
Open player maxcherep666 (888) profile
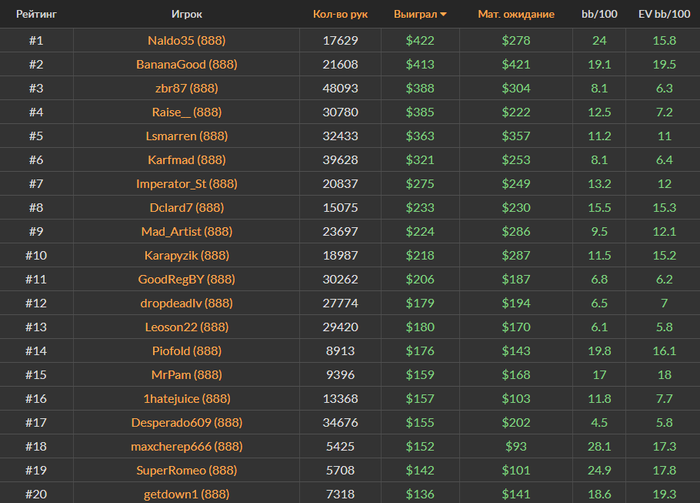click(187, 446)
